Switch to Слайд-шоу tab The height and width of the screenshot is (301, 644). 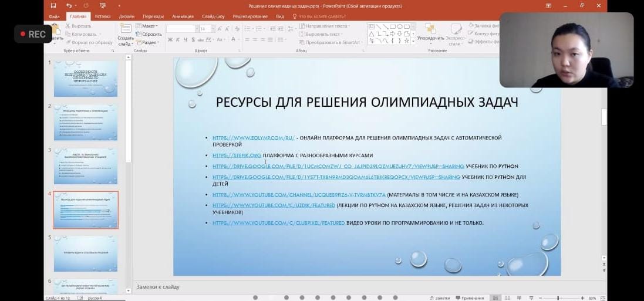tap(213, 16)
